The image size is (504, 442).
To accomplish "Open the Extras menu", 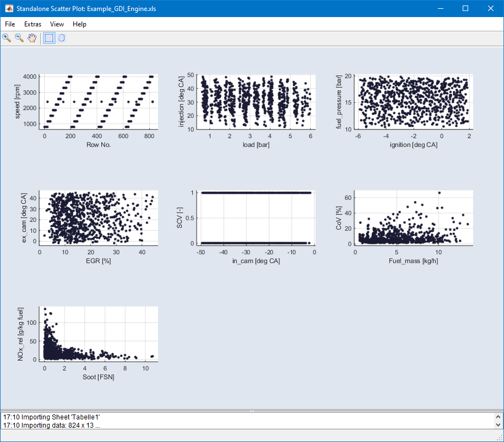I will click(32, 24).
